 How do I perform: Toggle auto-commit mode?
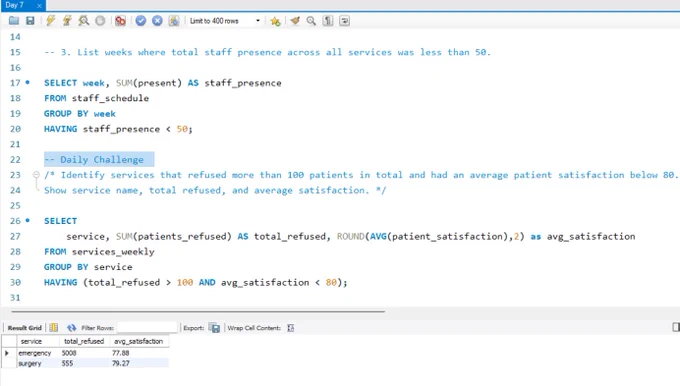(174, 21)
